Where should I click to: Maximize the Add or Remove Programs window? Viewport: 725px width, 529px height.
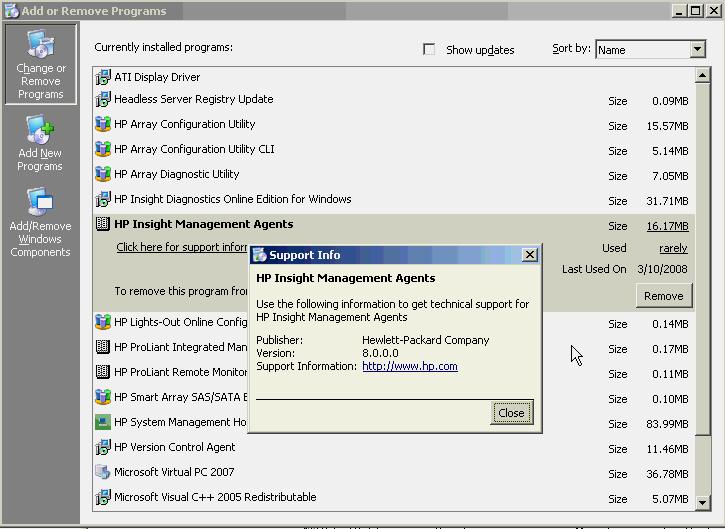695,11
